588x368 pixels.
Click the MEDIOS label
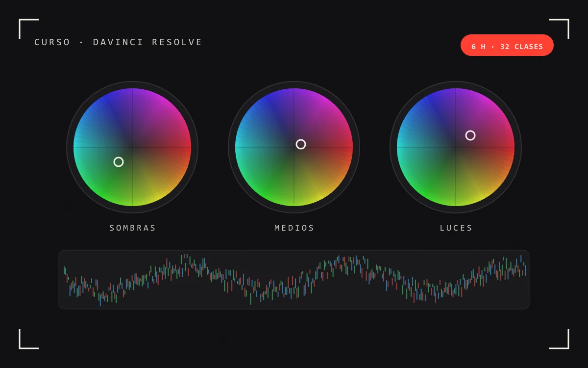coord(294,228)
